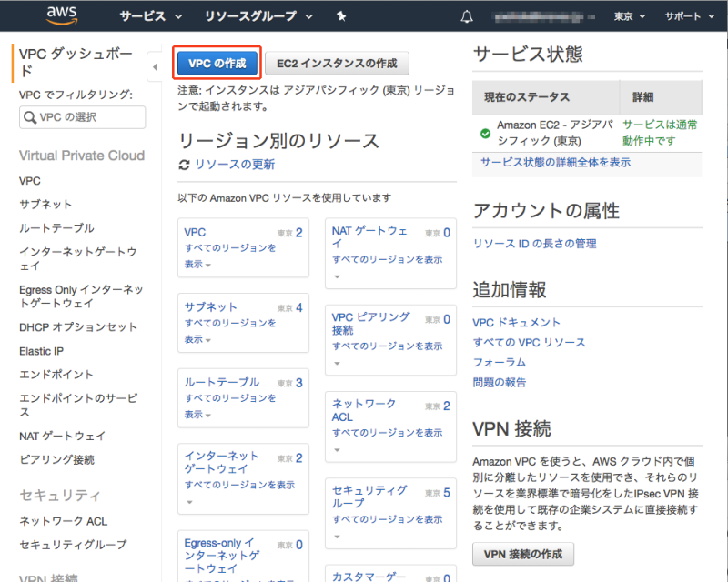
Task: Open サービス状態の詳細全体を表示 link
Action: [555, 163]
